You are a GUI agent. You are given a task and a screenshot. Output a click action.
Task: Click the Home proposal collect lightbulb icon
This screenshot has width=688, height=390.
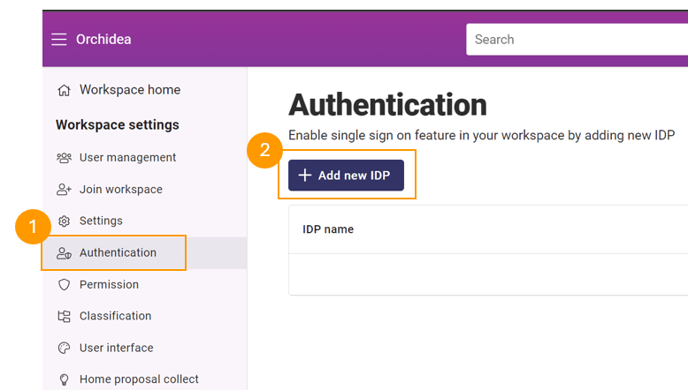(x=64, y=379)
